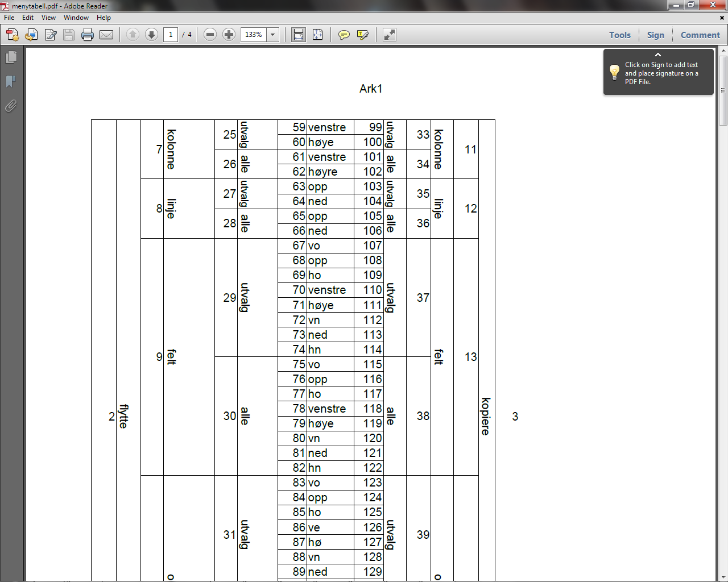Open the Sign pane

click(x=655, y=35)
